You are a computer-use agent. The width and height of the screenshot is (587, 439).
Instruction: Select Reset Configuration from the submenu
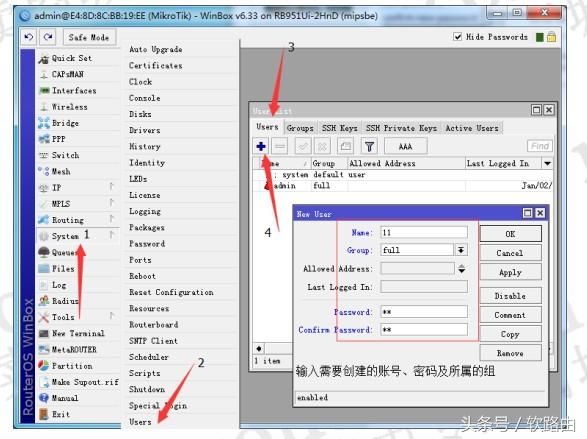171,292
